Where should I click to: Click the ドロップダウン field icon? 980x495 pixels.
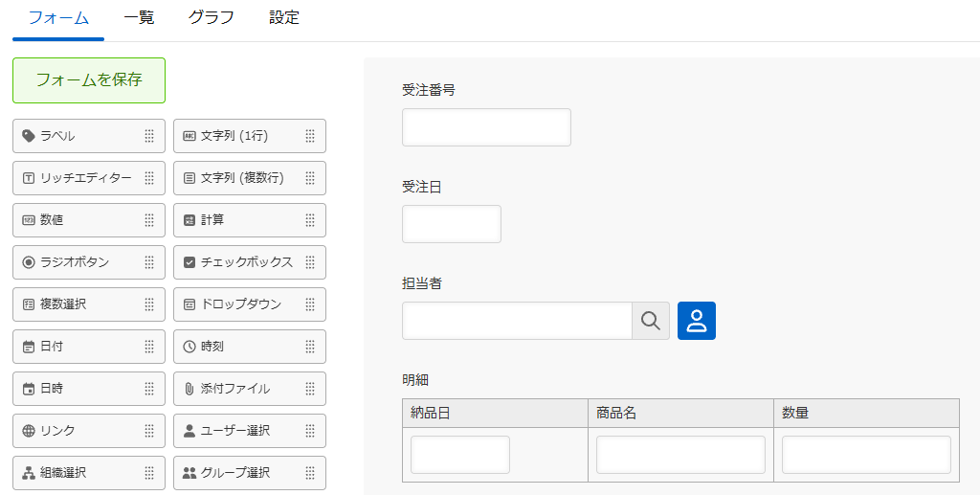click(189, 304)
